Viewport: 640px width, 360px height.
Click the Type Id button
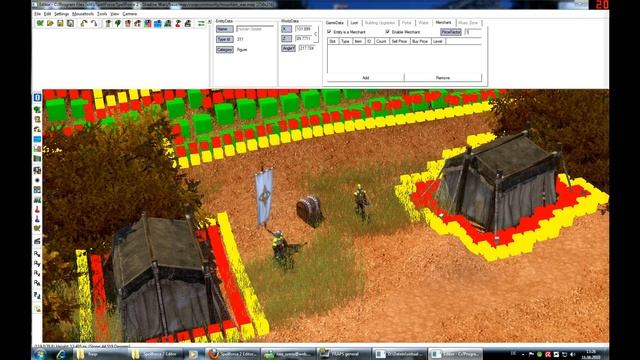[224, 39]
